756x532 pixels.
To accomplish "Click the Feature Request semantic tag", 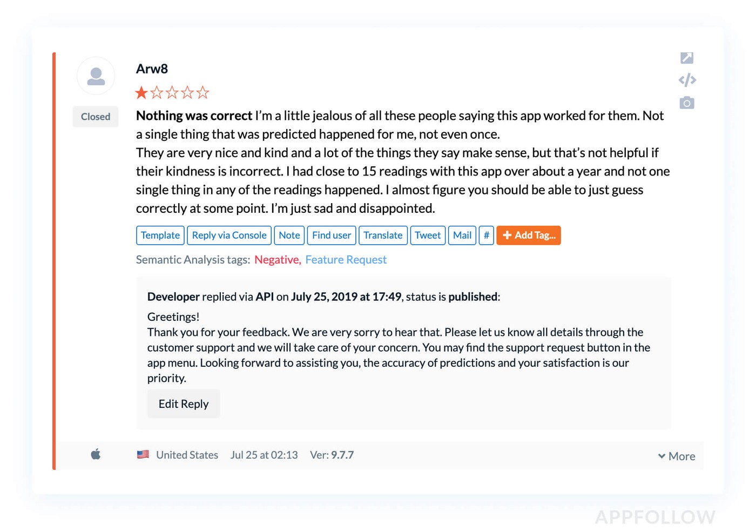I will coord(346,260).
